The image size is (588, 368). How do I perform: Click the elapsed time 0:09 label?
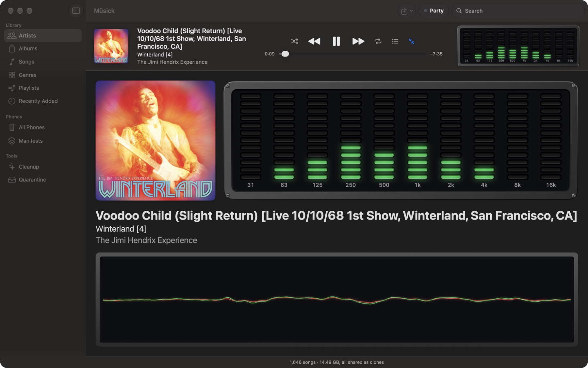[x=269, y=54]
